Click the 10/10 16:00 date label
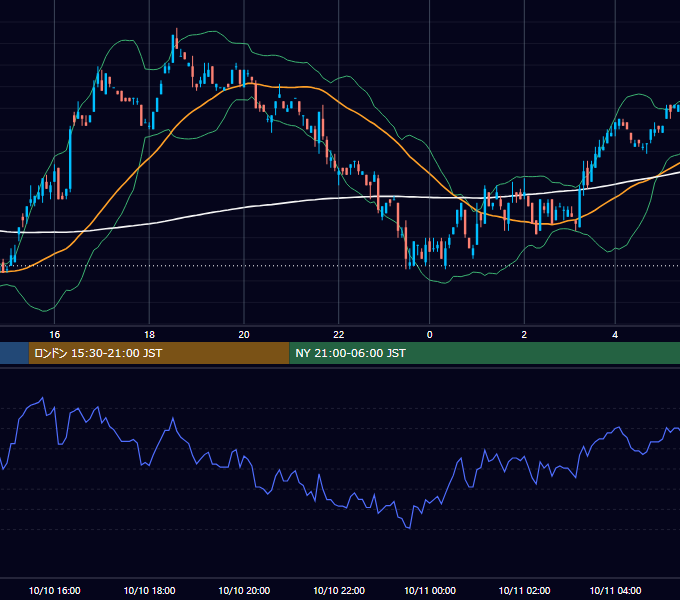Screen dimensions: 680x600 tap(54, 590)
